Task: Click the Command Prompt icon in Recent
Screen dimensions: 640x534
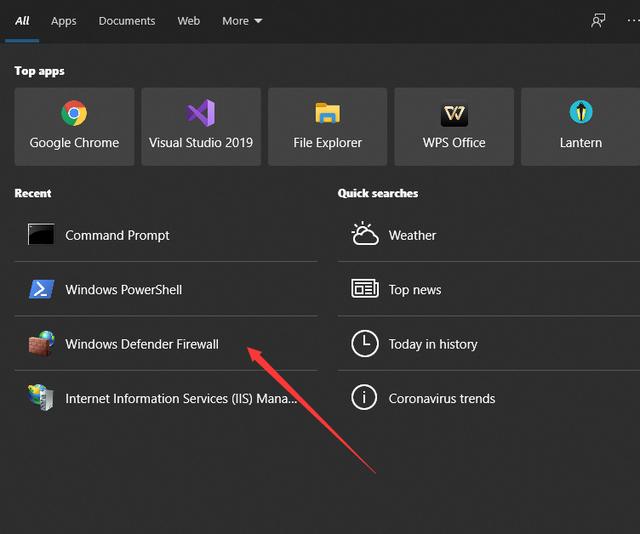Action: pos(41,235)
